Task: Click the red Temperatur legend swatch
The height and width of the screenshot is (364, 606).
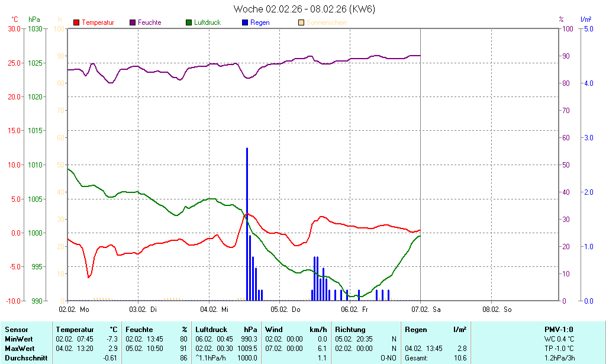Action: [x=76, y=22]
